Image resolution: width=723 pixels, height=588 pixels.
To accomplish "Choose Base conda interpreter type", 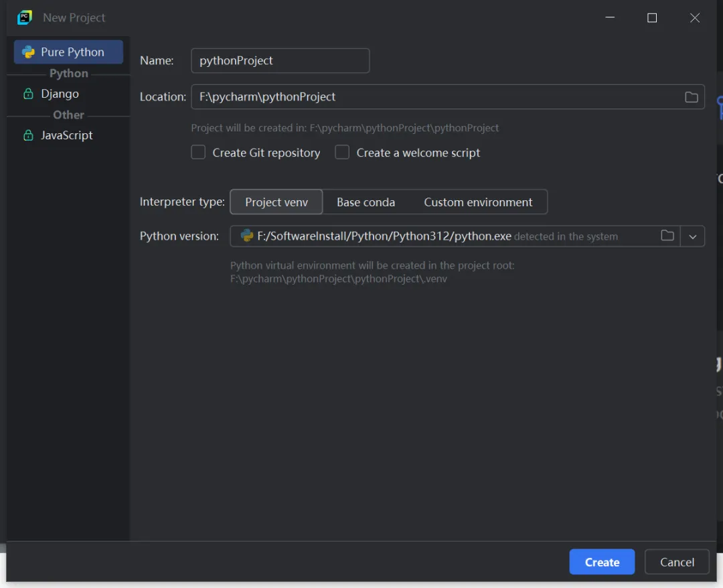I will point(366,202).
